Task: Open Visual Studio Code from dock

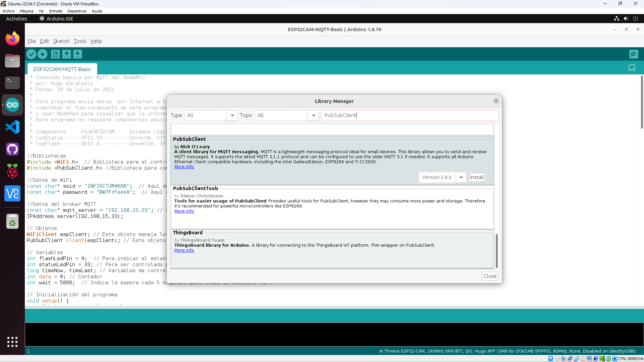Action: pyautogui.click(x=12, y=127)
